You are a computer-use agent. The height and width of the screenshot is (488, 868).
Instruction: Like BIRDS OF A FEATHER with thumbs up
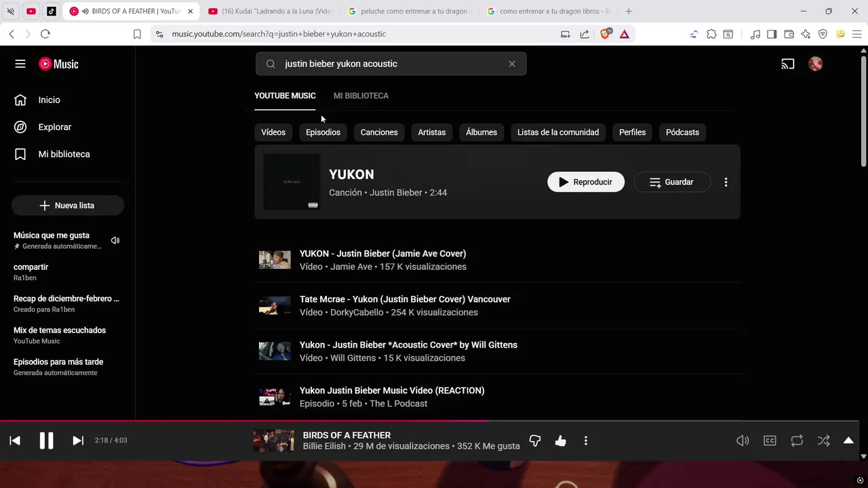tap(560, 441)
